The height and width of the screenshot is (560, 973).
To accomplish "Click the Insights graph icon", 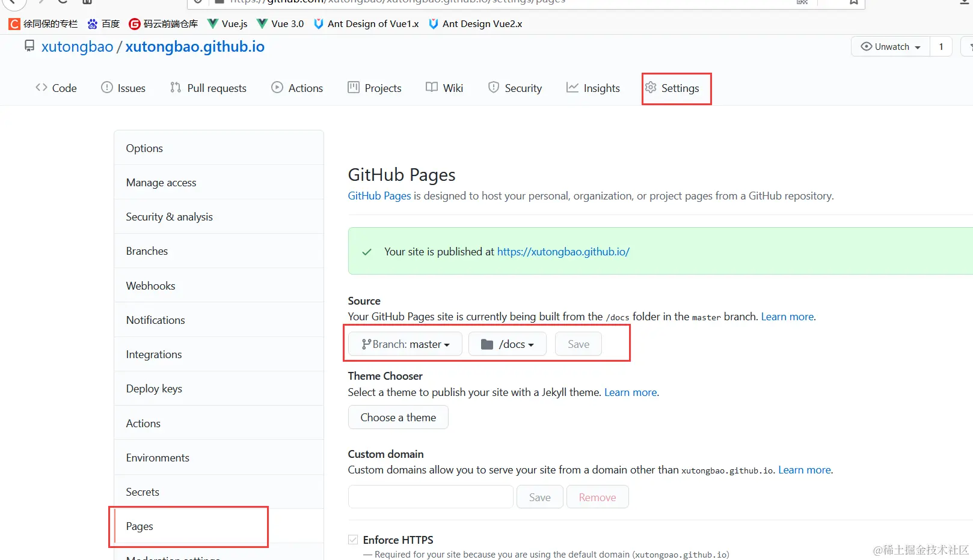I will [x=572, y=87].
